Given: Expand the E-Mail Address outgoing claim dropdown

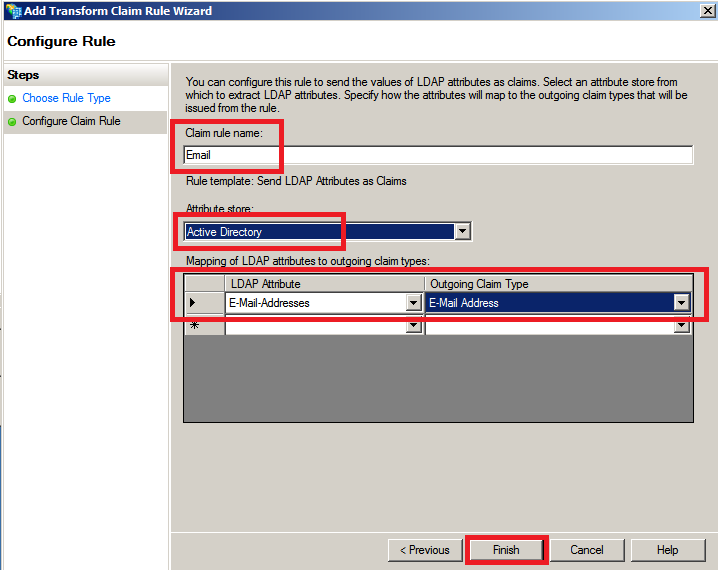Looking at the screenshot, I should tap(681, 303).
